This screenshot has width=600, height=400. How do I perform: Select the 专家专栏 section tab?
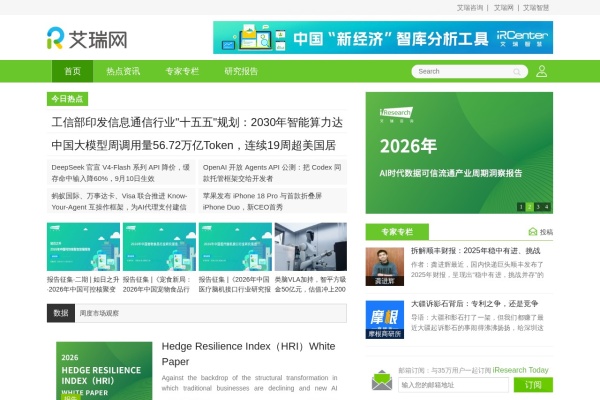click(397, 232)
